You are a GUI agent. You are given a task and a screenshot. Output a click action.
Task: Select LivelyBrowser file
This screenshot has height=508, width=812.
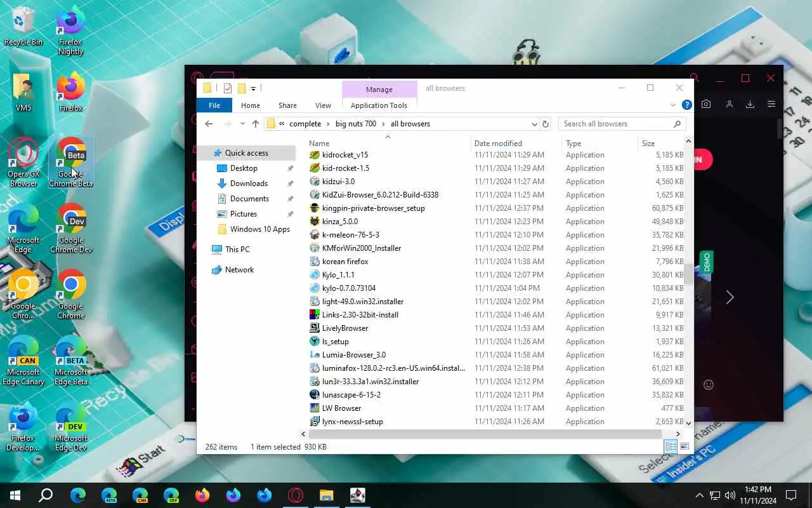coord(344,328)
